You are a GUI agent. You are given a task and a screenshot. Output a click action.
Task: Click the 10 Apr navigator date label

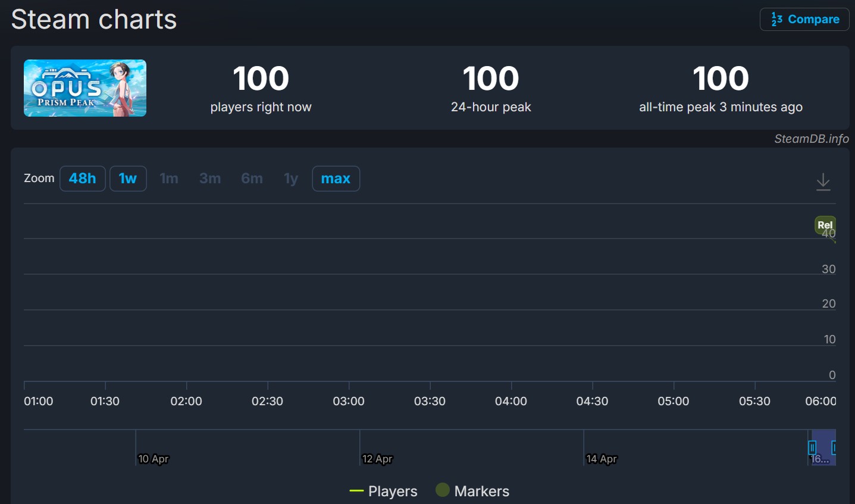[154, 459]
